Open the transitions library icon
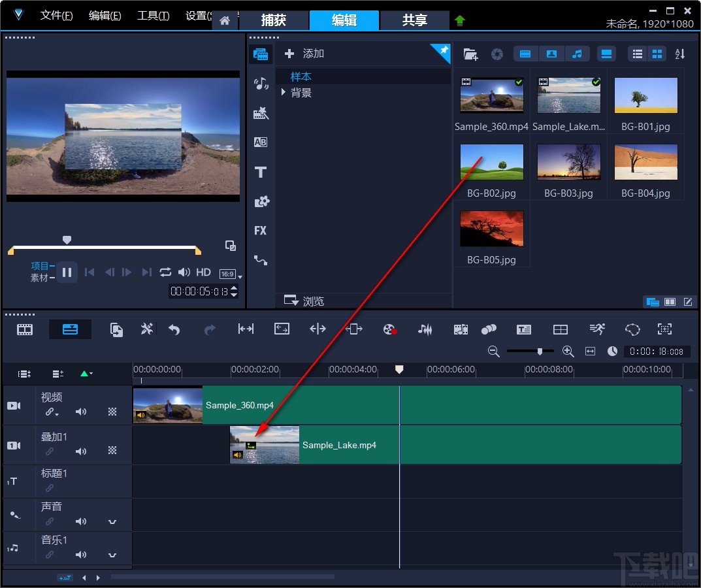The width and height of the screenshot is (701, 588). (261, 142)
